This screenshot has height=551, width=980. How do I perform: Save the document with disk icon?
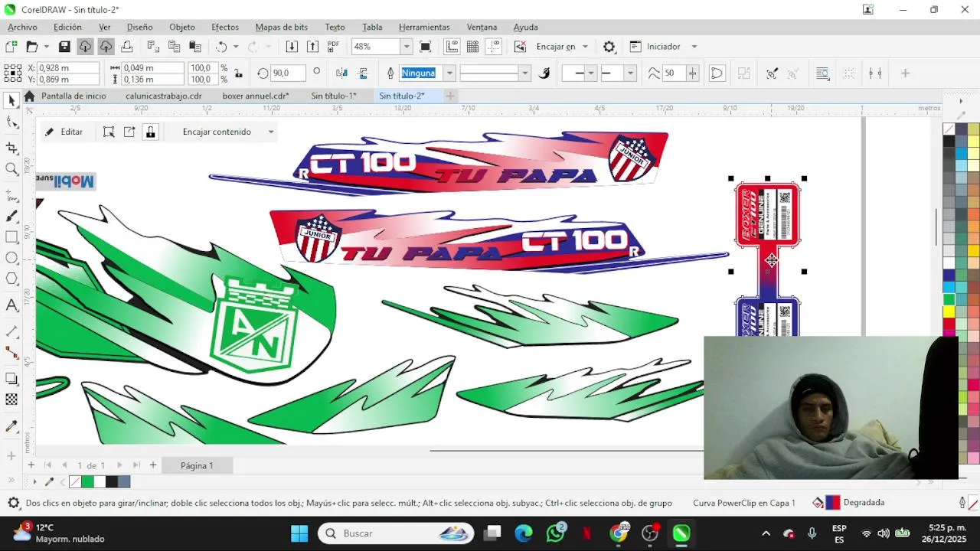pos(64,47)
